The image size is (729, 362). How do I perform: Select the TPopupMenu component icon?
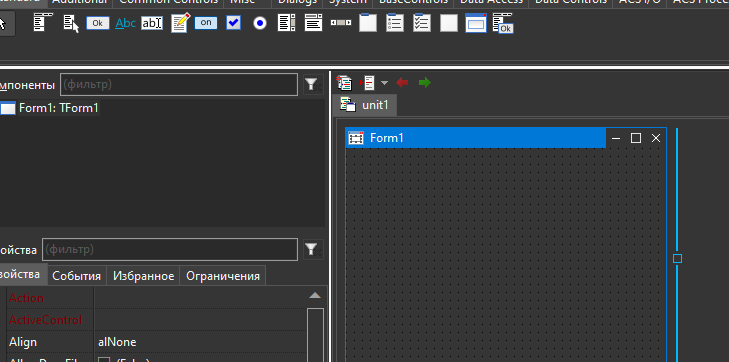71,23
